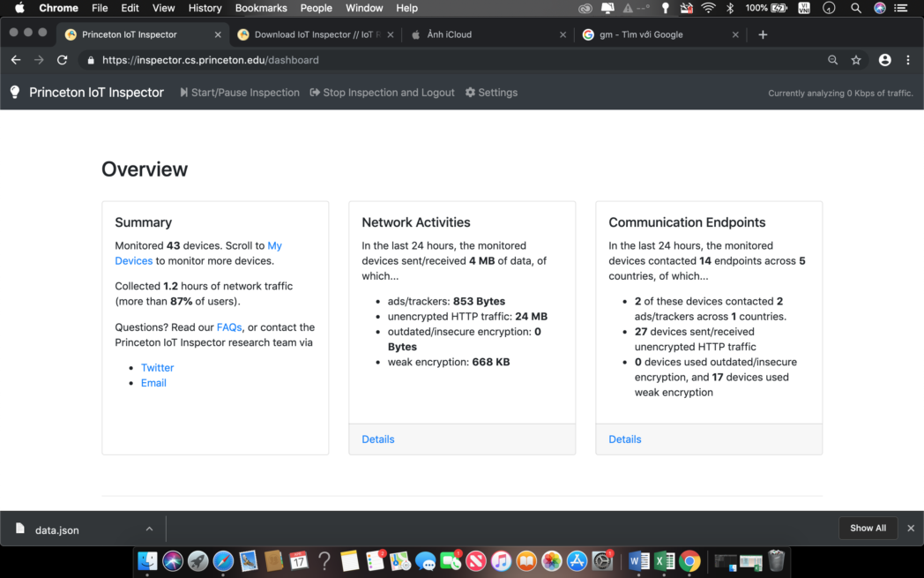Viewport: 924px width, 578px height.
Task: Switch to the gm - Tìm với Google tab
Action: pyautogui.click(x=659, y=34)
